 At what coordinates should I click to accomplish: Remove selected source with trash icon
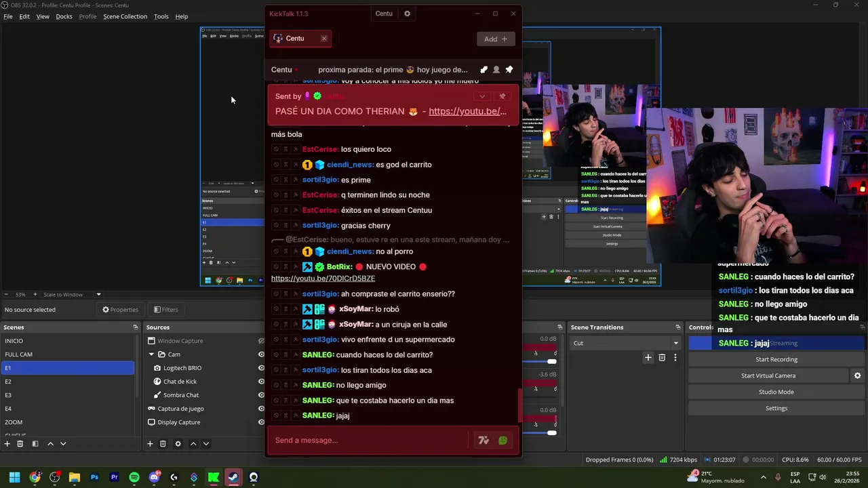[163, 444]
